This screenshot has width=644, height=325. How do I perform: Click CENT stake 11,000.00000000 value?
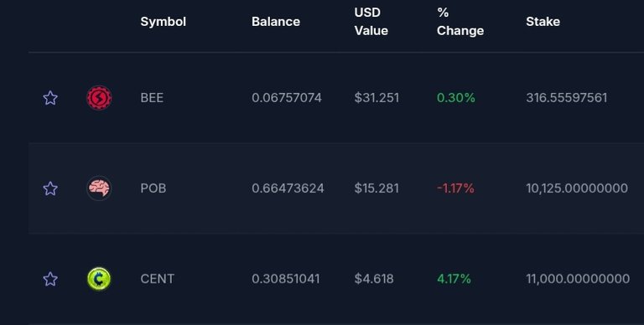pos(578,279)
